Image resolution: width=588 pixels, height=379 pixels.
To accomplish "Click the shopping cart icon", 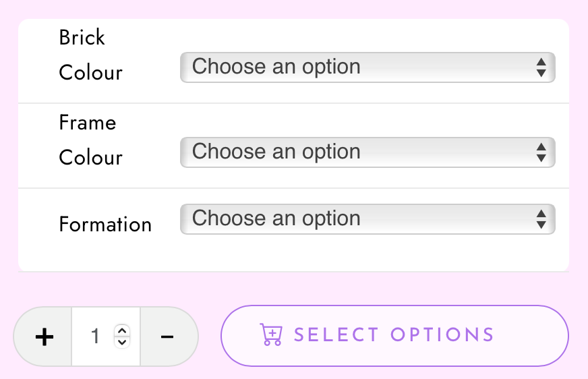I will pos(271,335).
